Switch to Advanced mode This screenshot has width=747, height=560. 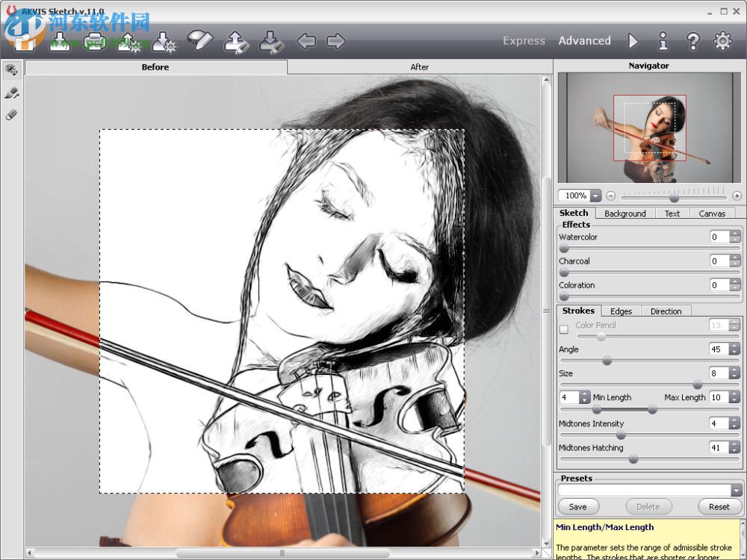584,41
